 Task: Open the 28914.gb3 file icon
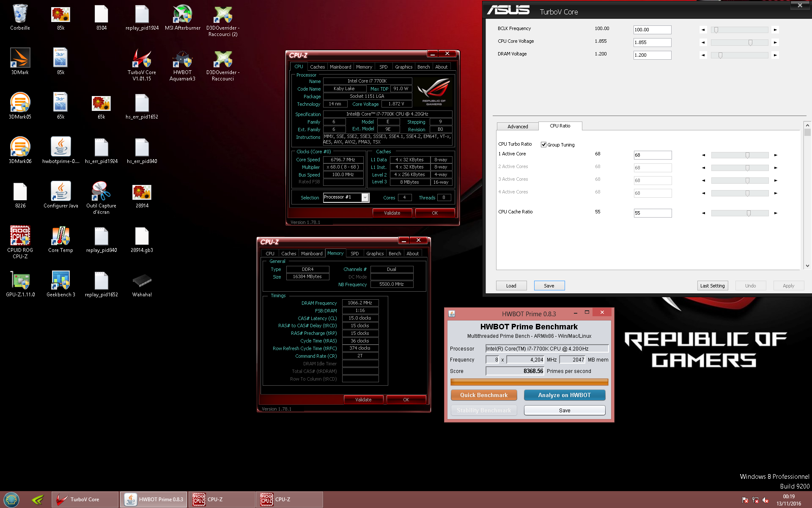(x=142, y=239)
